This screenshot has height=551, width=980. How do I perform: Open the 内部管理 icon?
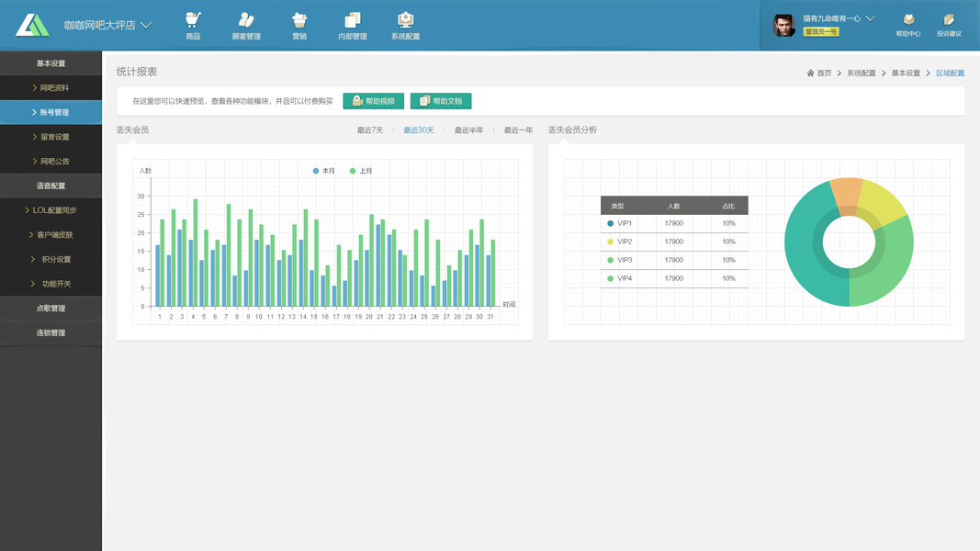(353, 20)
